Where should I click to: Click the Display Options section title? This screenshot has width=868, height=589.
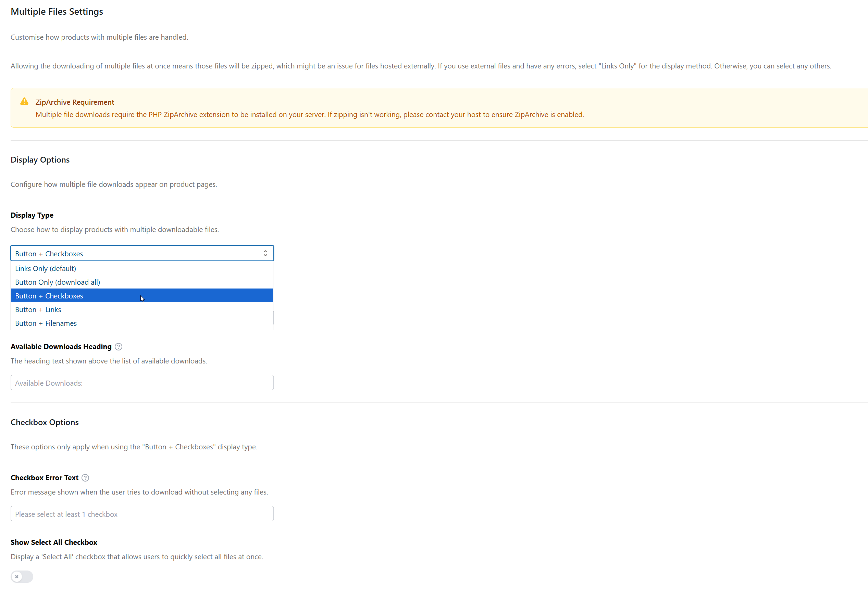point(40,159)
